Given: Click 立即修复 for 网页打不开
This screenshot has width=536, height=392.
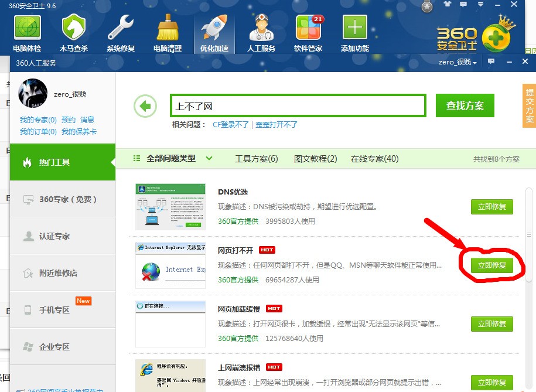Looking at the screenshot, I should pyautogui.click(x=492, y=265).
